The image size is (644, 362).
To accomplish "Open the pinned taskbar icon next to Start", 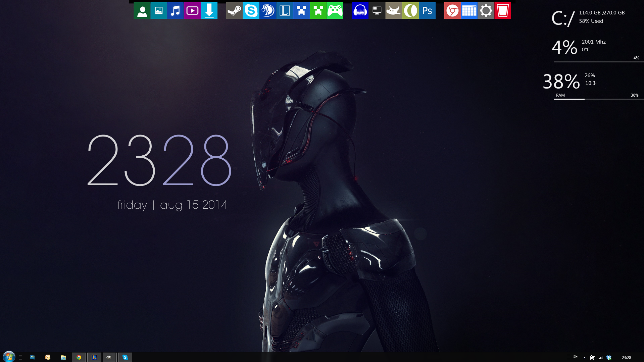I will (33, 357).
